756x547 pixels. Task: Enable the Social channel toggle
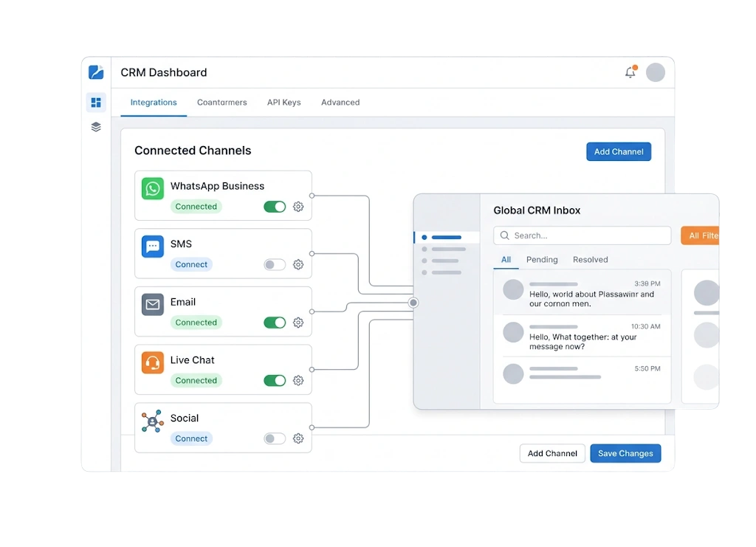[275, 438]
